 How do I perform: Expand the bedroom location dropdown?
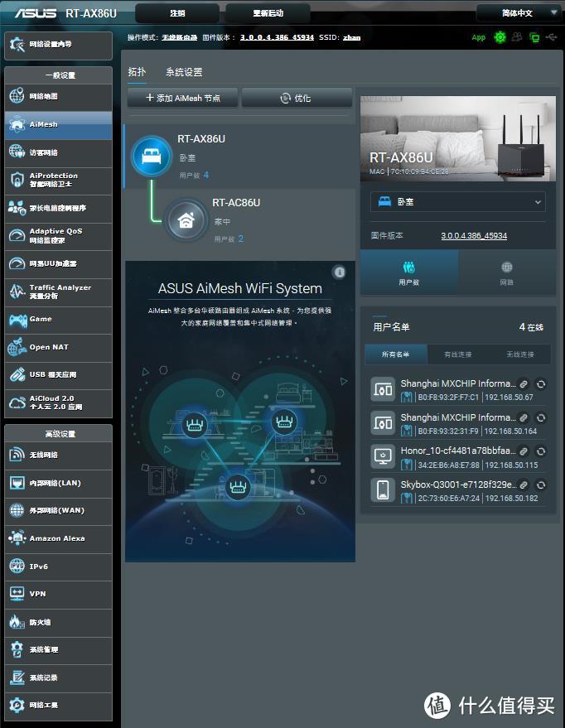coord(458,202)
